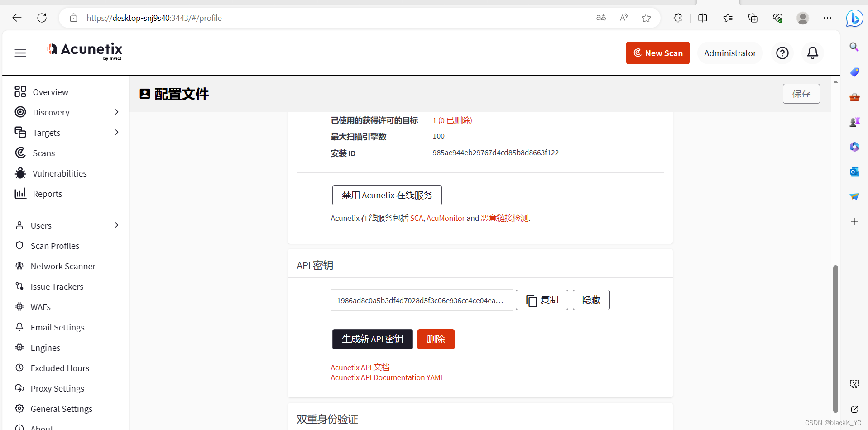Open browser settings and more menu
868x430 pixels.
pos(828,18)
